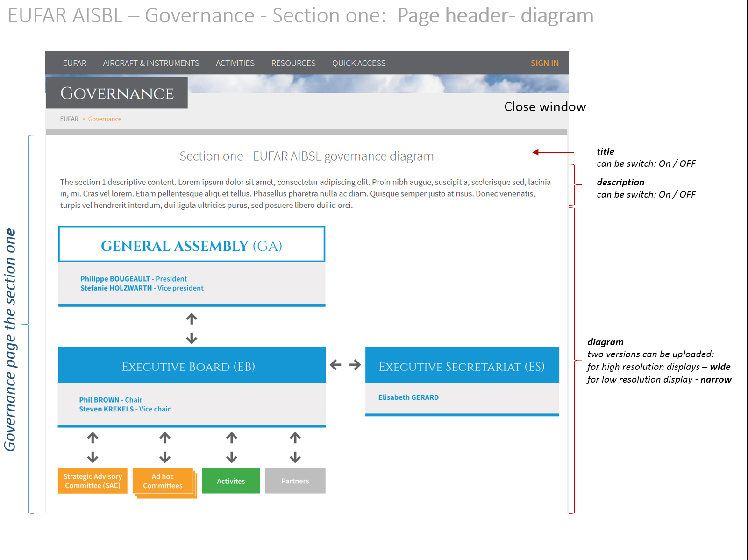Open the EUFAR menu in navigation bar
Image resolution: width=748 pixels, height=560 pixels.
75,63
